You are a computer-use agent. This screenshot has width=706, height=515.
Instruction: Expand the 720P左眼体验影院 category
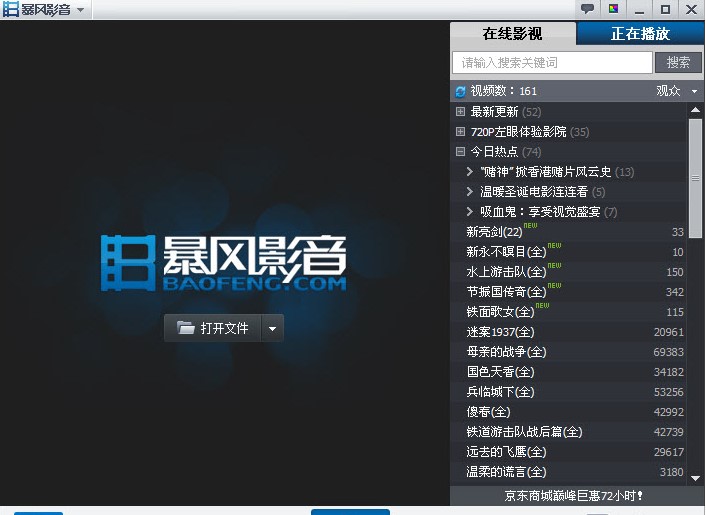click(460, 131)
